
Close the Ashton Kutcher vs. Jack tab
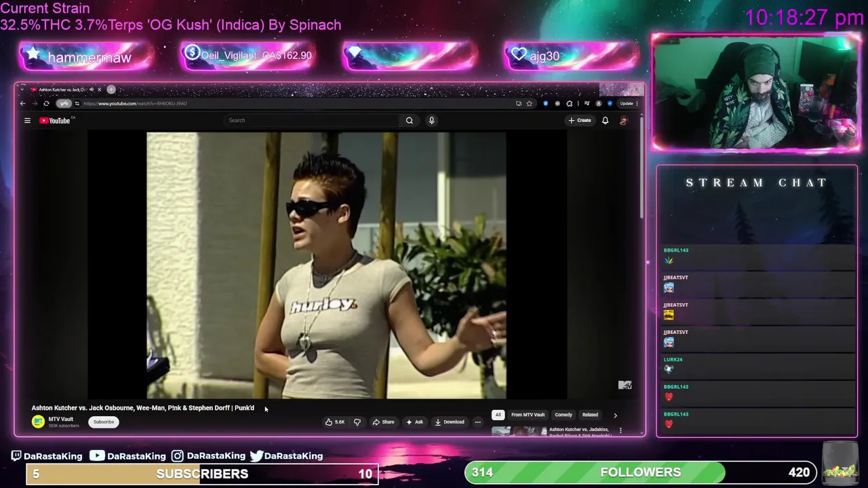coord(99,89)
